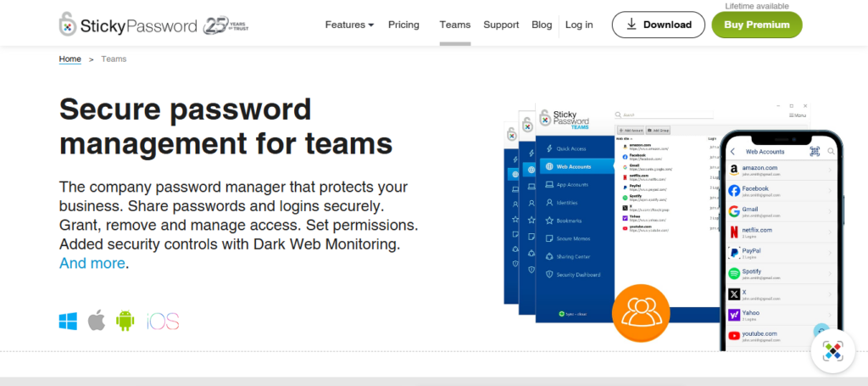
Task: Open the Gmail entry on the phone
Action: (x=781, y=211)
